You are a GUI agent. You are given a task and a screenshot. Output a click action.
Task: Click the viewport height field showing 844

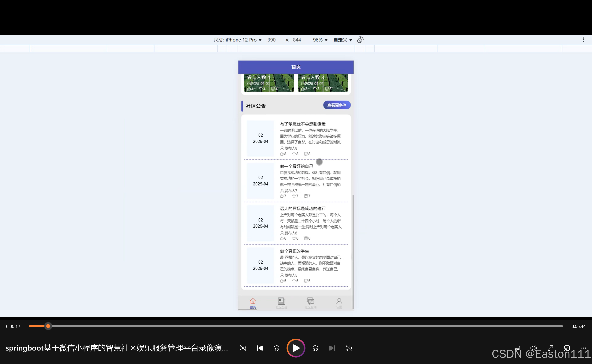tap(297, 40)
